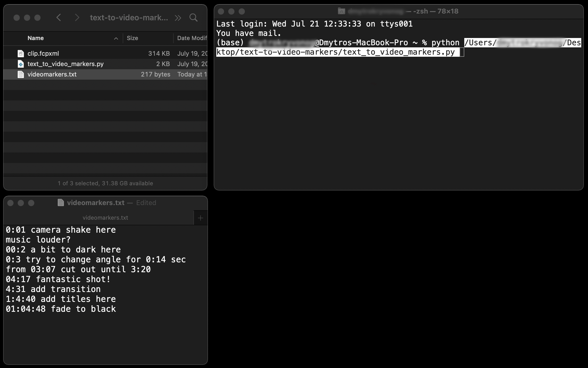This screenshot has width=588, height=368.
Task: Place cursor on the '04:17 fantastic shot!' line
Action: (x=58, y=279)
